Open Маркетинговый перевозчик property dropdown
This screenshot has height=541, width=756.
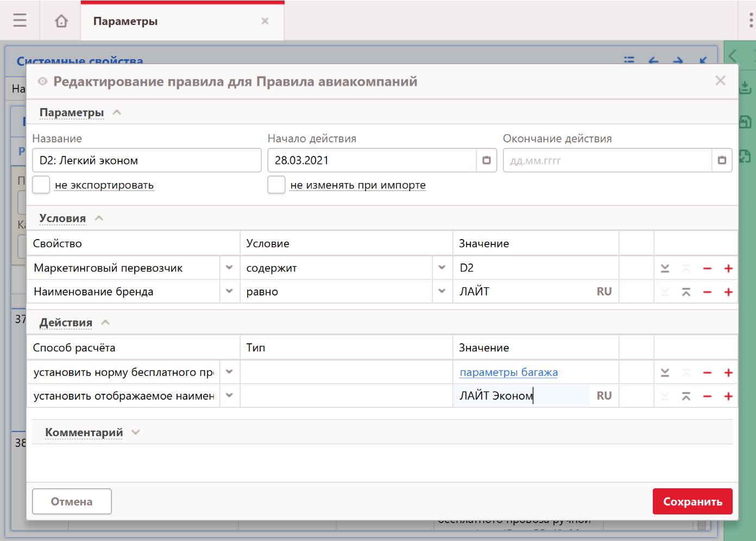[x=229, y=268]
